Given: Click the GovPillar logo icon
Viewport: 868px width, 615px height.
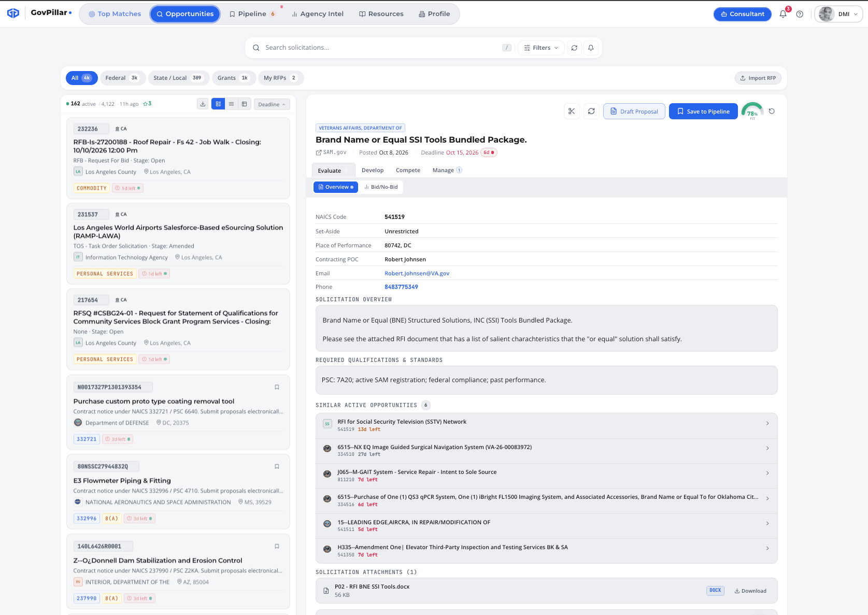Looking at the screenshot, I should point(13,13).
